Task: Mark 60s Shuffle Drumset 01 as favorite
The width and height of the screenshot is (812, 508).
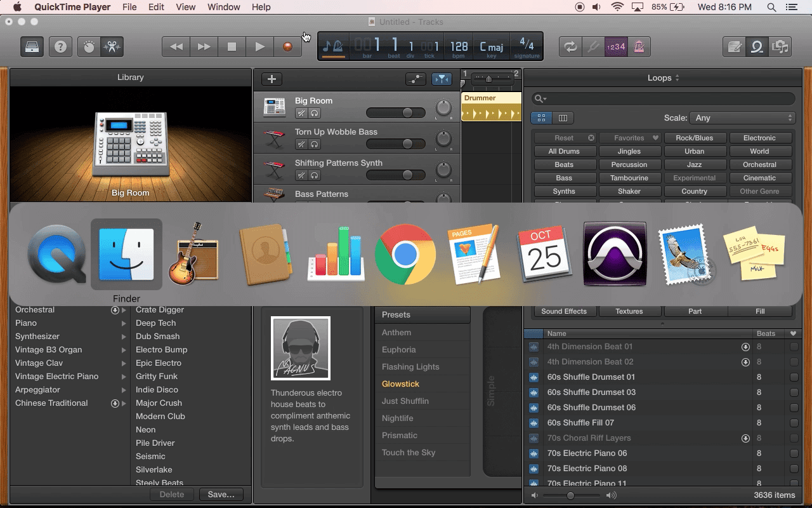Action: click(794, 377)
